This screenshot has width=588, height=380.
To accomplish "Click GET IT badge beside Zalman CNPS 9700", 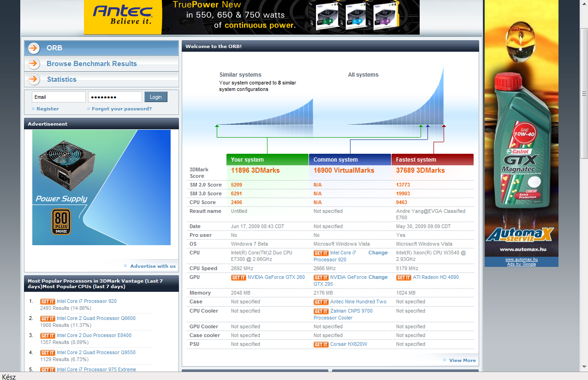I will click(321, 311).
